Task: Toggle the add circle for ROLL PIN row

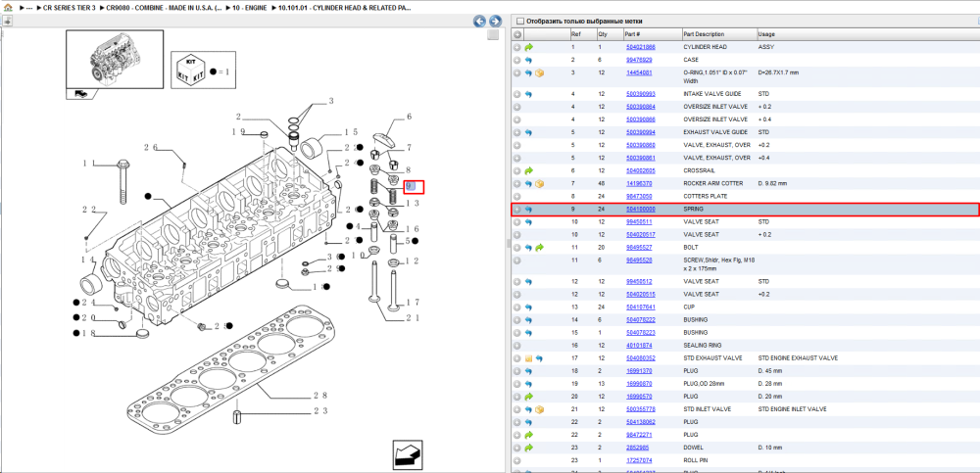Action: coord(516,460)
